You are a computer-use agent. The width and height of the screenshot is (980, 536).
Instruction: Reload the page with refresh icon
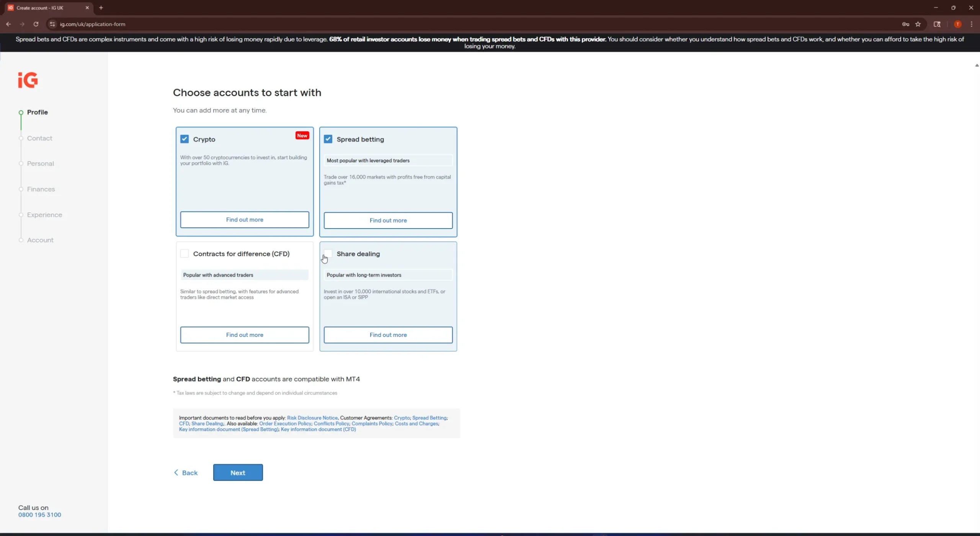tap(36, 24)
